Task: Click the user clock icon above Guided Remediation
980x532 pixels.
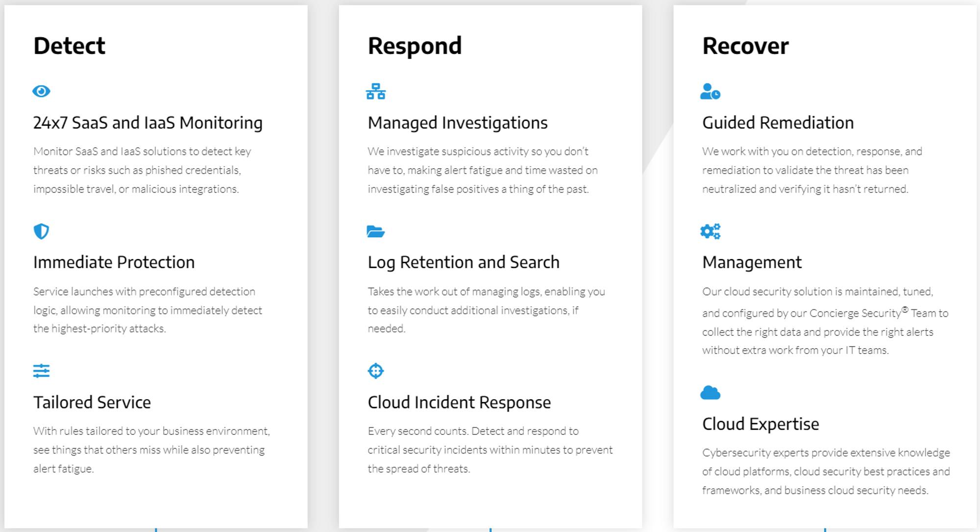Action: [x=710, y=91]
